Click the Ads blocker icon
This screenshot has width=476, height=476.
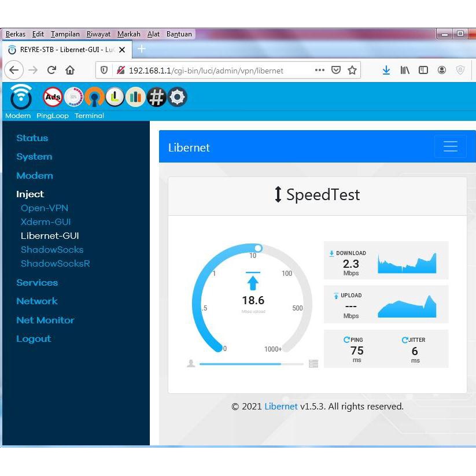pyautogui.click(x=53, y=97)
